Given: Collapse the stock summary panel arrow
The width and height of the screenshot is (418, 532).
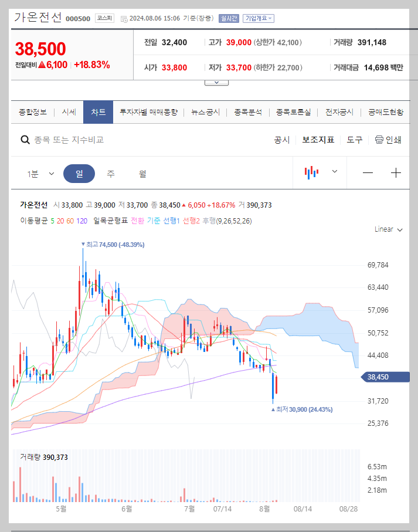Looking at the screenshot, I should pyautogui.click(x=216, y=82).
